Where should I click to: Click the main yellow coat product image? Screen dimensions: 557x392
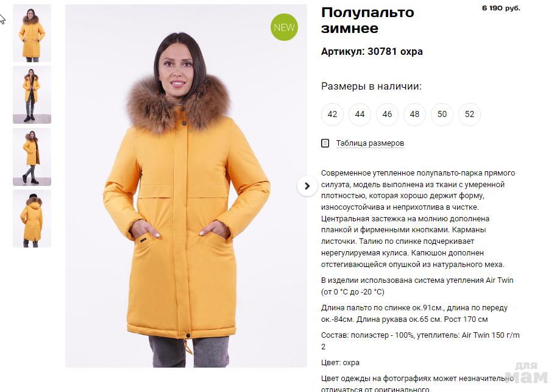tap(186, 186)
